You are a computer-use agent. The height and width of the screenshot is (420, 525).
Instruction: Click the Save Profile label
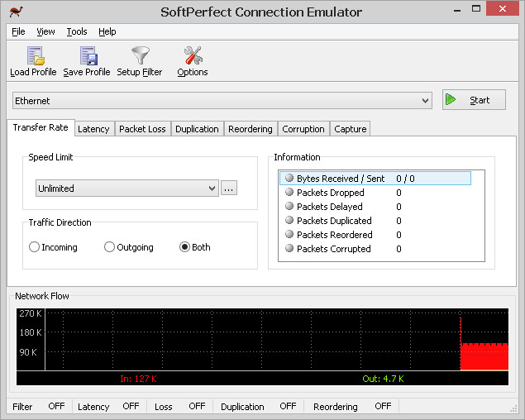[87, 73]
